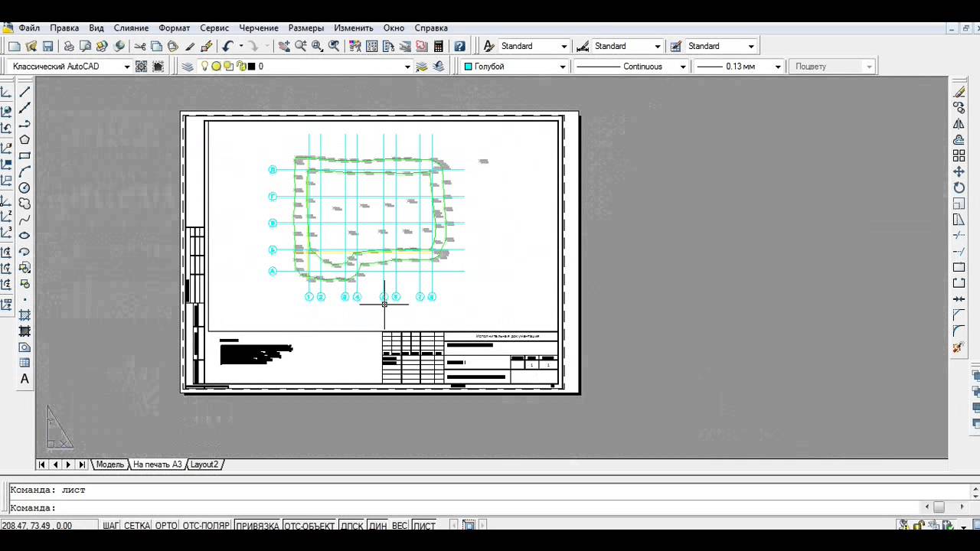Select the Ellipse drawing tool
980x551 pixels.
24,236
